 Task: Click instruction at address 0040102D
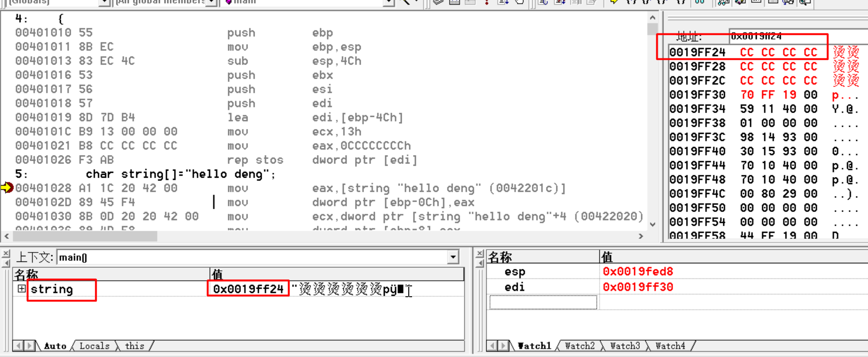pyautogui.click(x=245, y=202)
